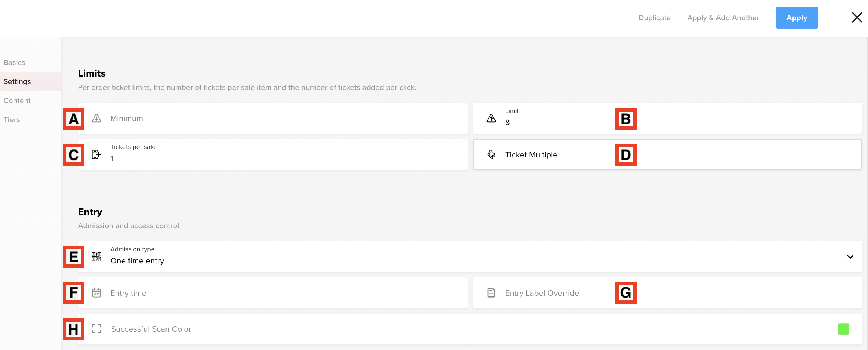The height and width of the screenshot is (350, 868).
Task: Click the Limits section heading
Action: click(x=92, y=73)
